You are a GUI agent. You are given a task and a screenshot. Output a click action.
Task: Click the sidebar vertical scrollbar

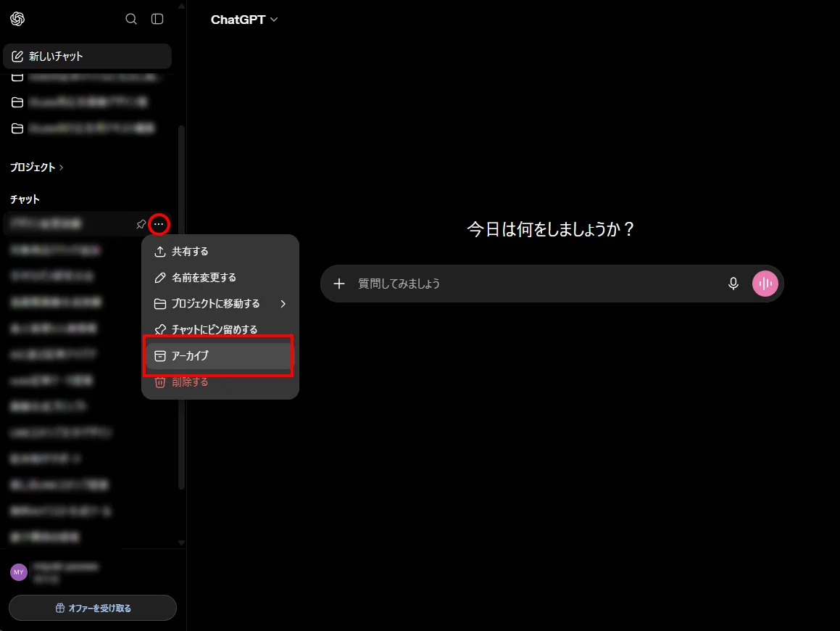pyautogui.click(x=182, y=308)
